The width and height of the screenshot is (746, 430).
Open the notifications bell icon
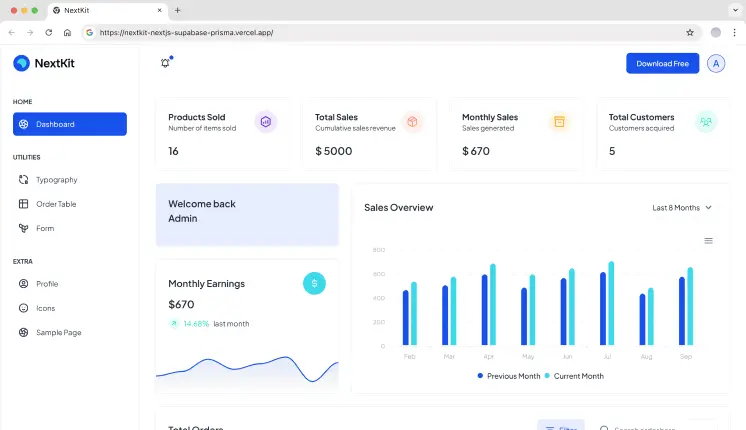click(165, 63)
